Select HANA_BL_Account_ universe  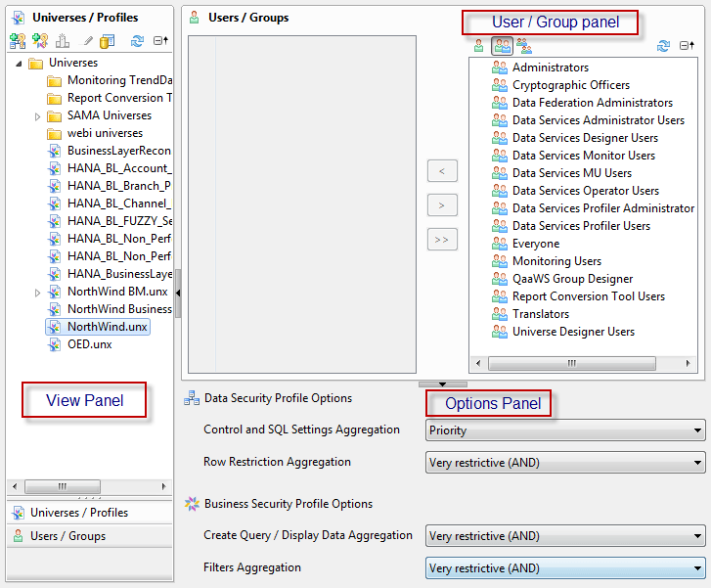pyautogui.click(x=119, y=168)
